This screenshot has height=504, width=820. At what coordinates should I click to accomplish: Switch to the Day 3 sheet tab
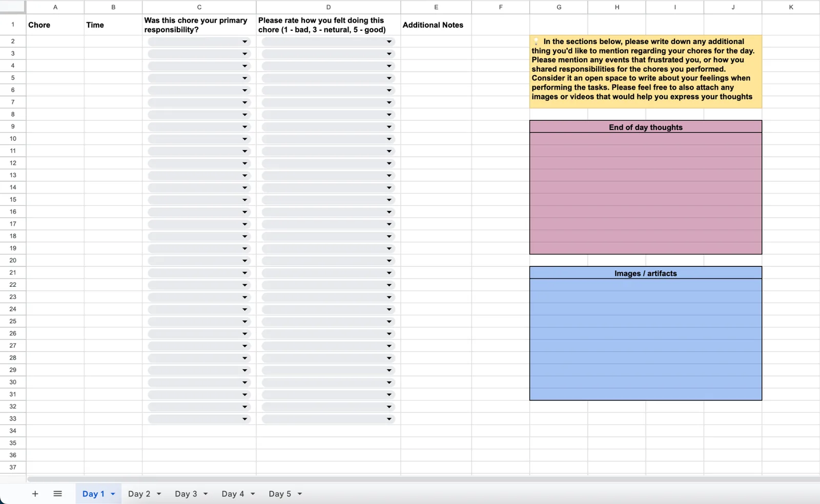click(x=186, y=494)
